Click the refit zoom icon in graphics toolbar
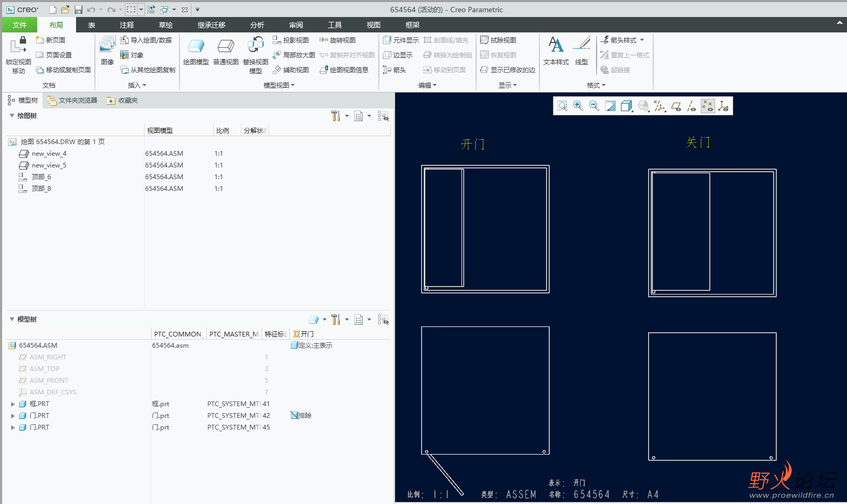 [x=562, y=106]
